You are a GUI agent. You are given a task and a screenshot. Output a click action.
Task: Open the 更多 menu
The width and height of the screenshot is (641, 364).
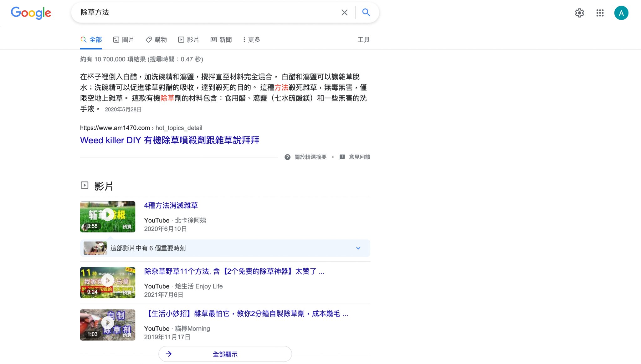pyautogui.click(x=251, y=40)
